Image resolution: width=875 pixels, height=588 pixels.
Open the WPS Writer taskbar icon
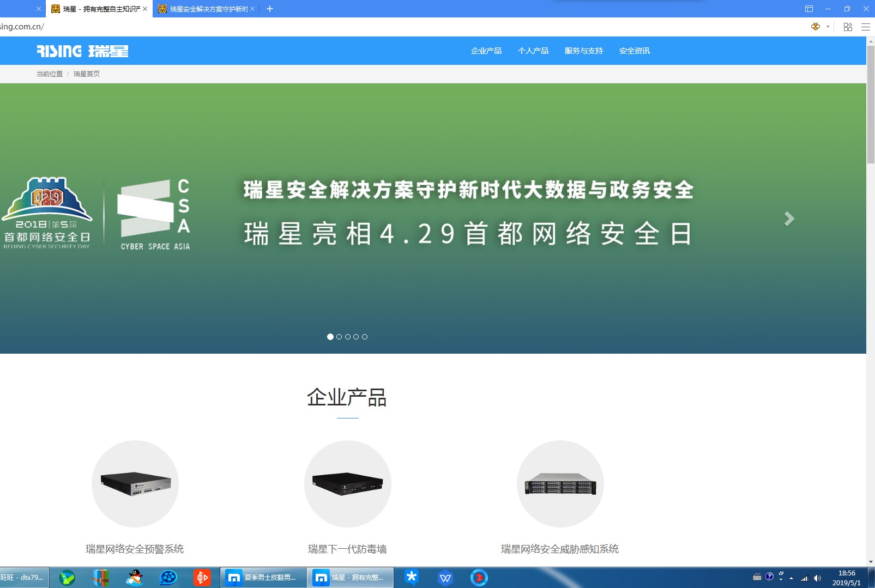pyautogui.click(x=445, y=578)
